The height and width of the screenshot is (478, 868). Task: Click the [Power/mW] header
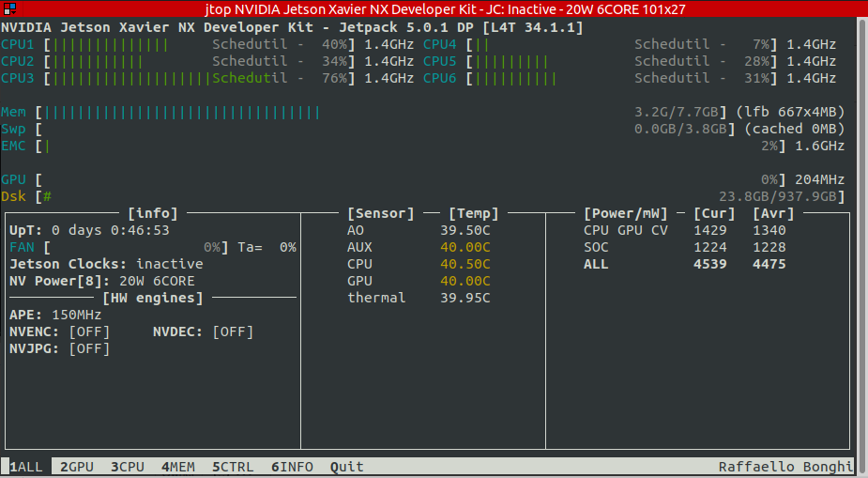click(x=626, y=213)
